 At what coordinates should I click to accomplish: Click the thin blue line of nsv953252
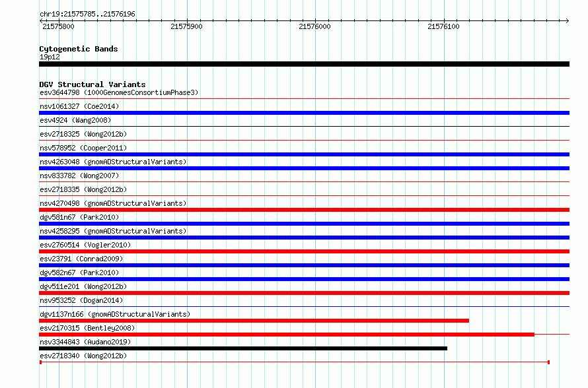(x=304, y=307)
